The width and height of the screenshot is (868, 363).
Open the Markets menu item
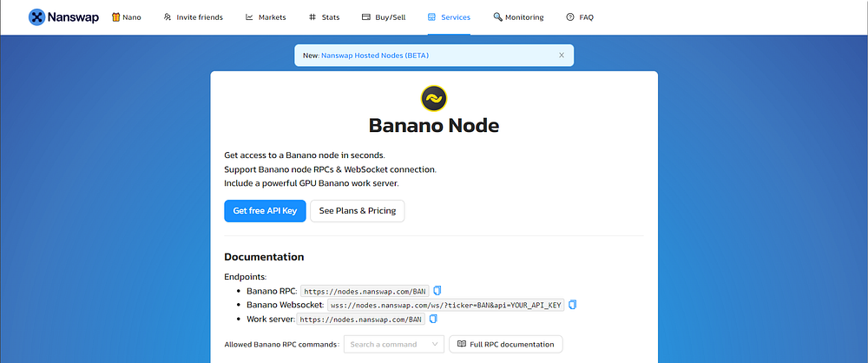coord(266,17)
